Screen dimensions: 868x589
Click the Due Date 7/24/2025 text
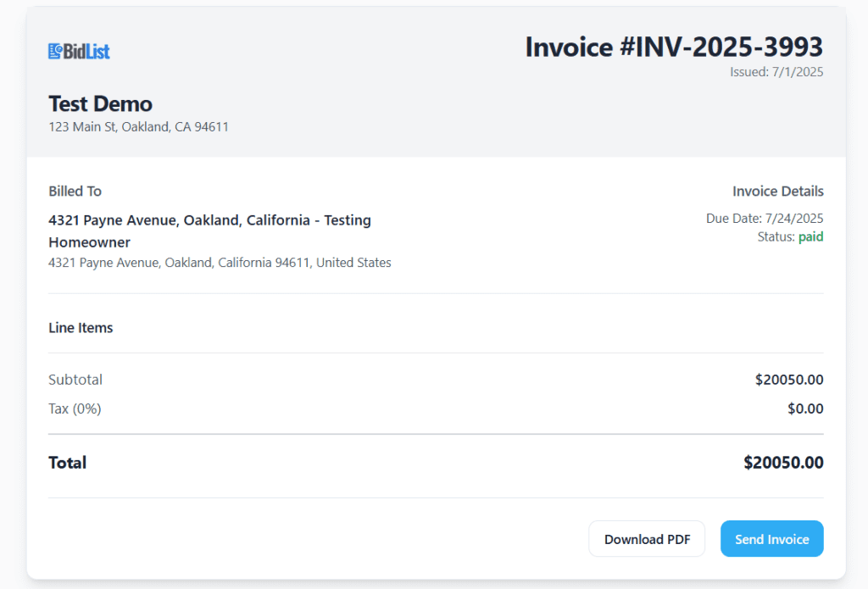[x=764, y=218]
